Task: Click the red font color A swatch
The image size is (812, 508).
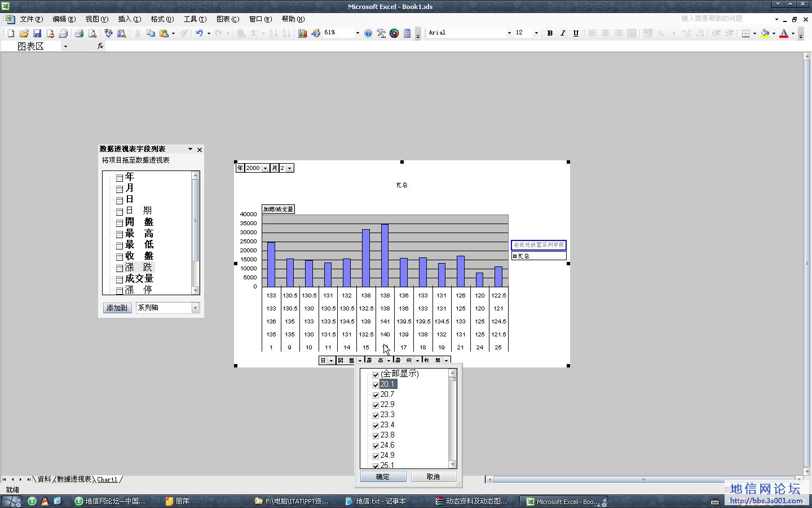Action: (x=784, y=33)
